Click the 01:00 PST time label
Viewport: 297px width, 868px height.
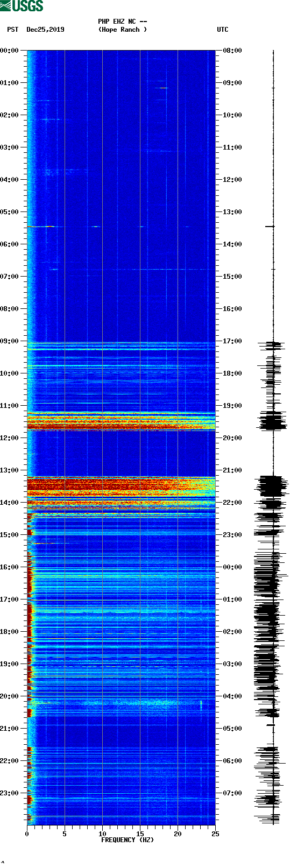click(x=10, y=83)
